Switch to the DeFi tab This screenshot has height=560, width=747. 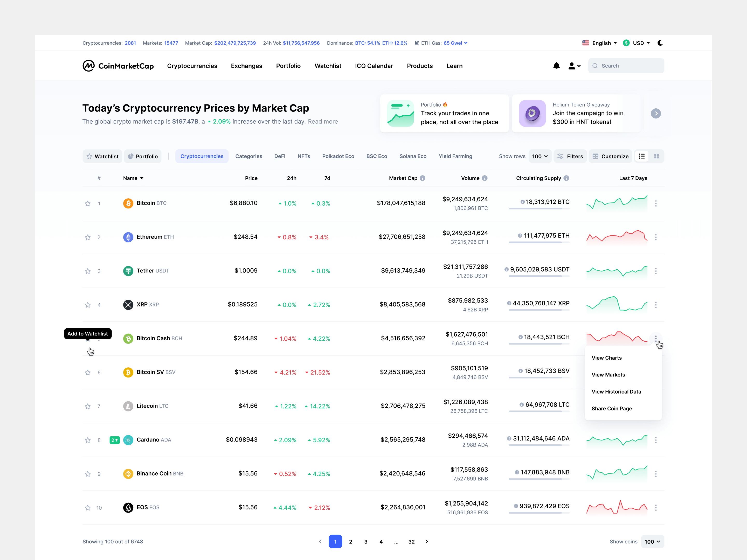(x=280, y=156)
